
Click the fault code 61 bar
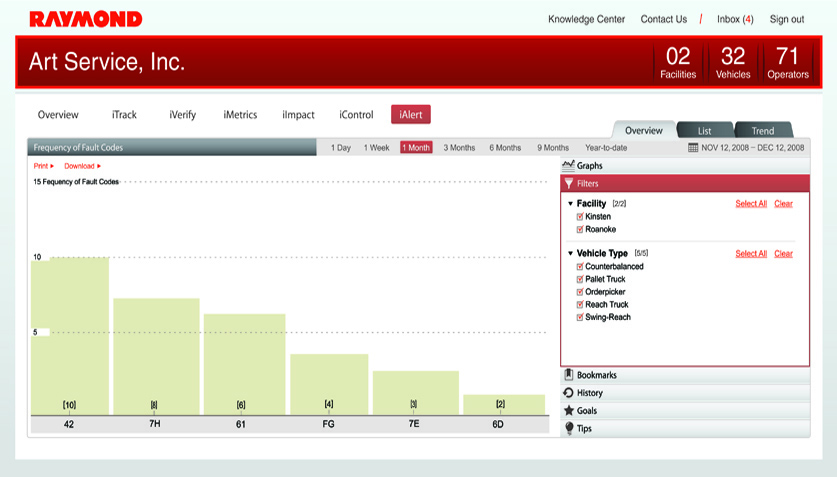(x=244, y=364)
